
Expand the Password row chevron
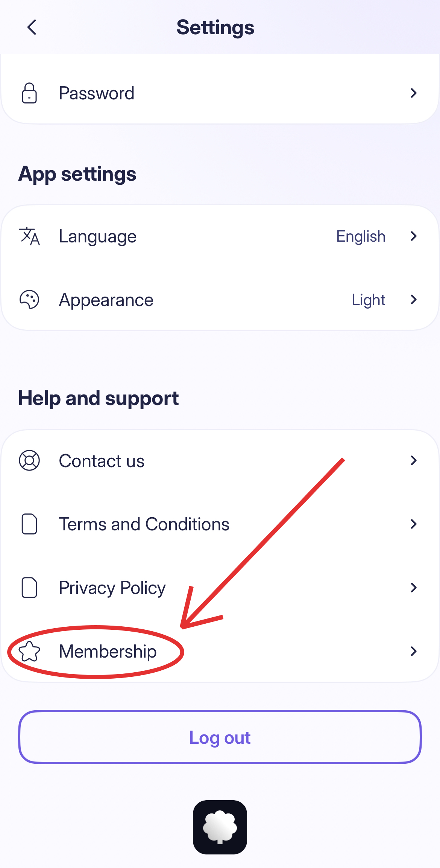tap(414, 93)
